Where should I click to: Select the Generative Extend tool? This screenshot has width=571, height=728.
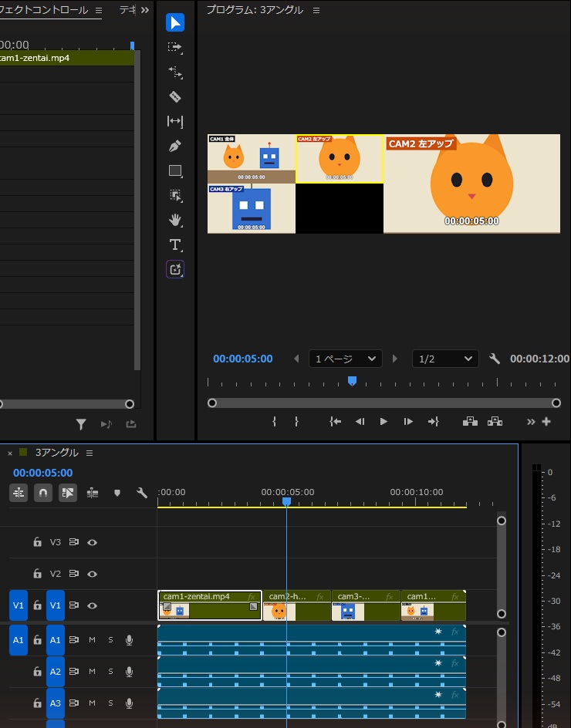pos(175,269)
